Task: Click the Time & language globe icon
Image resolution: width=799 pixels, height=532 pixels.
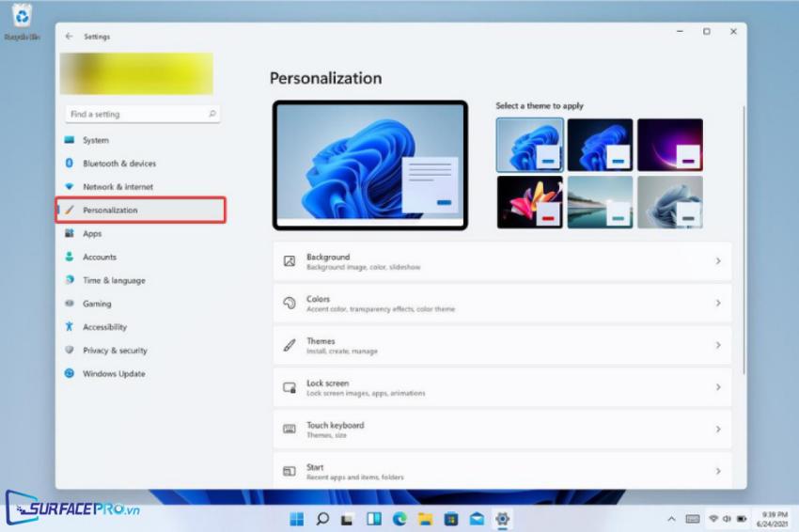Action: [x=70, y=280]
